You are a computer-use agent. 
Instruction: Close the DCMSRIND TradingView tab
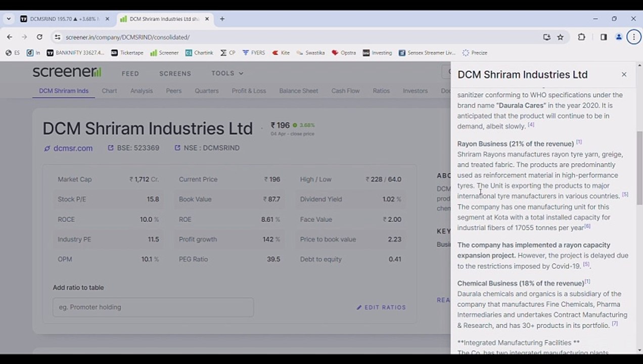[107, 19]
